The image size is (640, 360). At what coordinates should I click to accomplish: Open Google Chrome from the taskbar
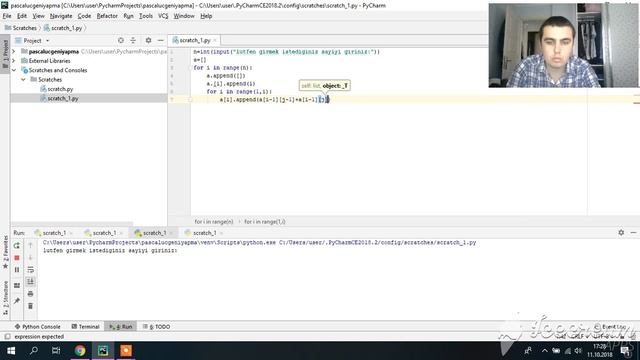tap(80, 351)
